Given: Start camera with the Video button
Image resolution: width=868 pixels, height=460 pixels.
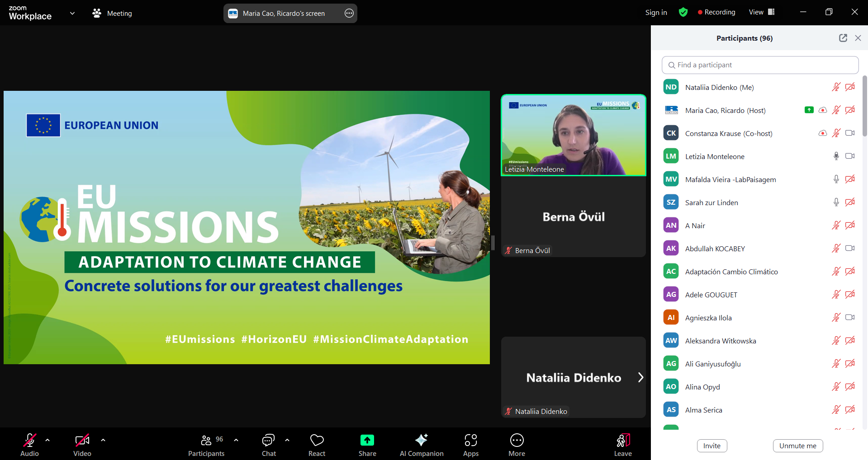Looking at the screenshot, I should (x=82, y=445).
